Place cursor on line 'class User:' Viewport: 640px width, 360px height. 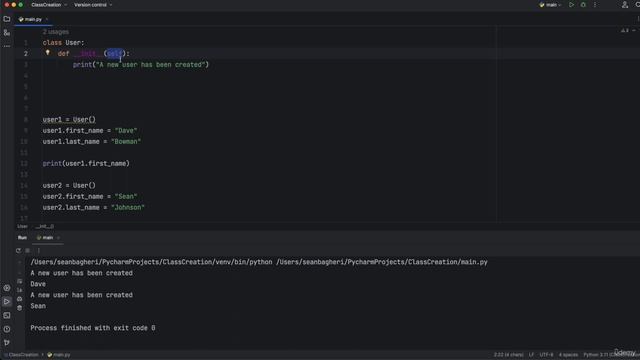point(63,42)
